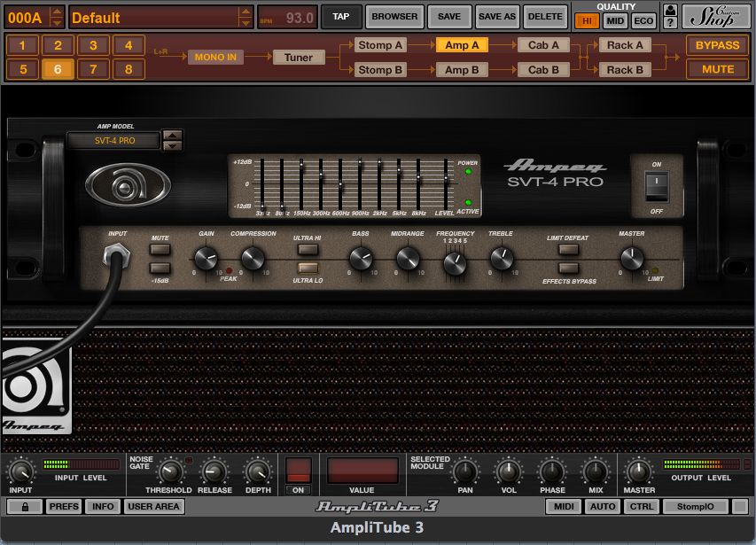The image size is (756, 545).
Task: Open the INFO panel
Action: pyautogui.click(x=103, y=506)
